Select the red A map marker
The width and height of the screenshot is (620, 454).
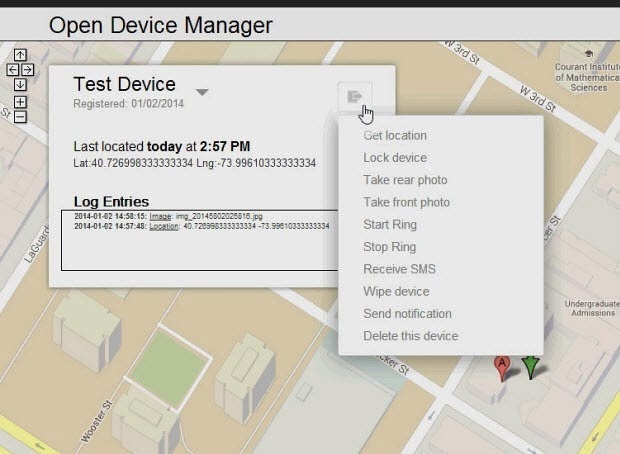502,369
